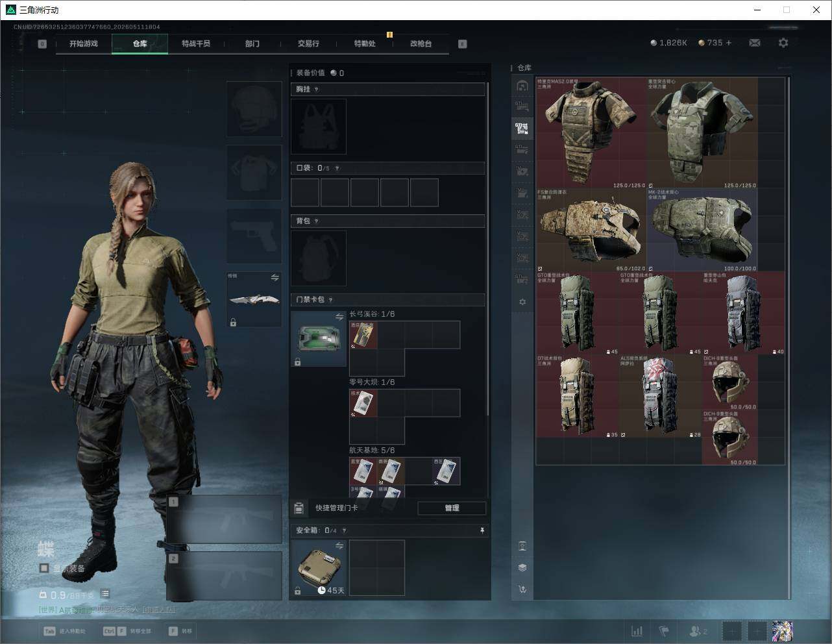Select the keycard under 零号大坝

[x=363, y=403]
